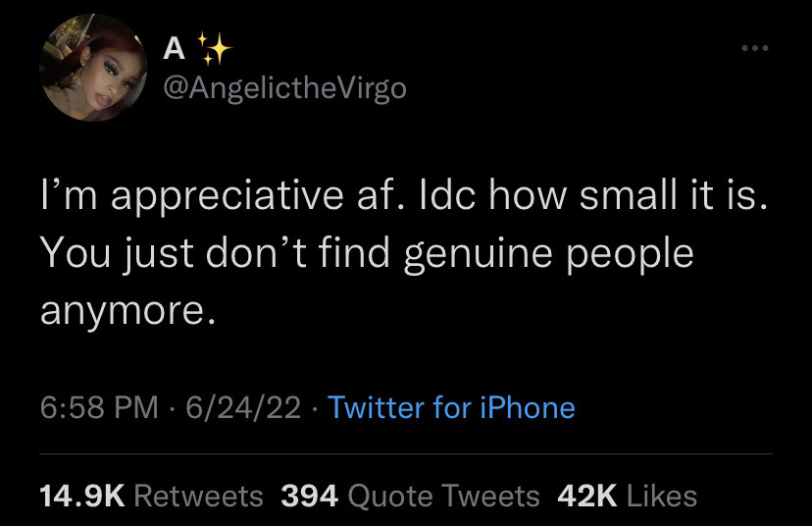Viewport: 812px width, 526px height.
Task: Click the word "genuine" in the tweet
Action: (x=478, y=255)
